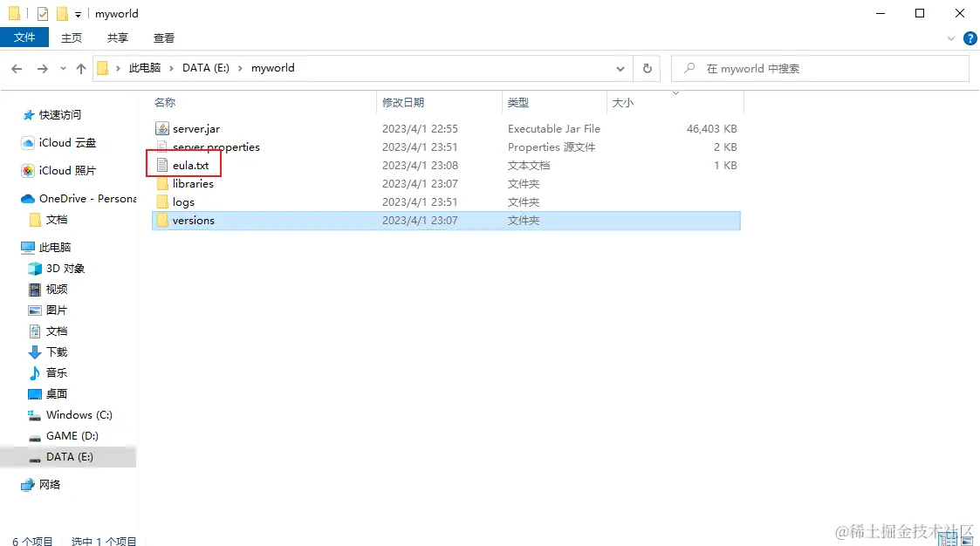The width and height of the screenshot is (980, 546).
Task: Open 3D 对象 cube icon
Action: (x=35, y=269)
